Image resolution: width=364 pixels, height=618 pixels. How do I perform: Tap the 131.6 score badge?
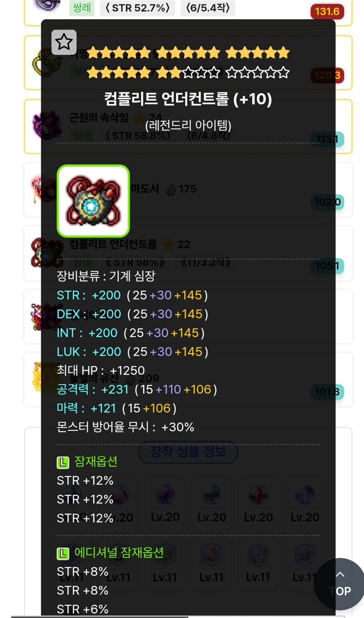coord(327,11)
